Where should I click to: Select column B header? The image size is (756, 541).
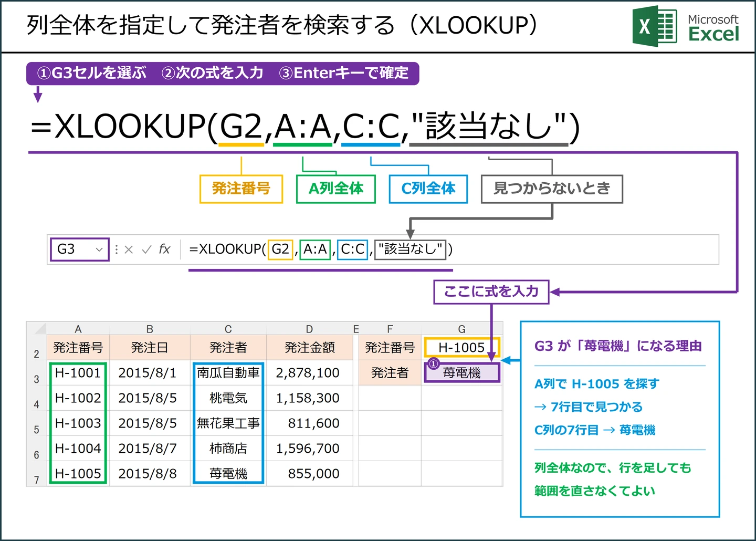[x=150, y=329]
